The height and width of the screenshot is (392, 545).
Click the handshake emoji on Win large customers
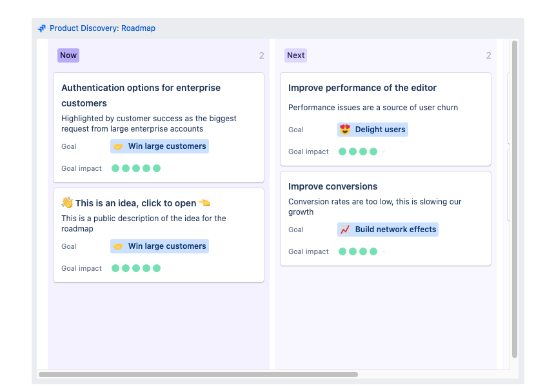tap(117, 146)
